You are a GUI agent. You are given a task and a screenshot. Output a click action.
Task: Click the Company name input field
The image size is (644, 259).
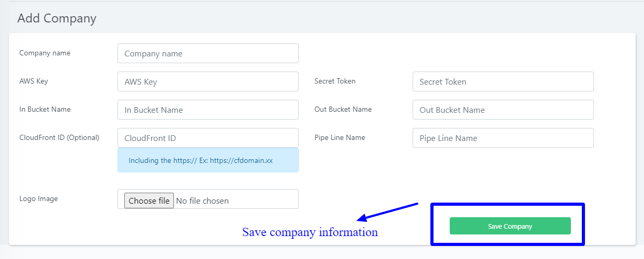click(208, 53)
